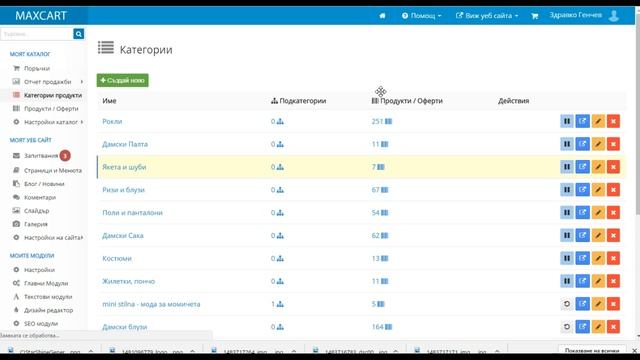This screenshot has width=640, height=360.
Task: Delete the Дамски Палта category
Action: [x=613, y=144]
